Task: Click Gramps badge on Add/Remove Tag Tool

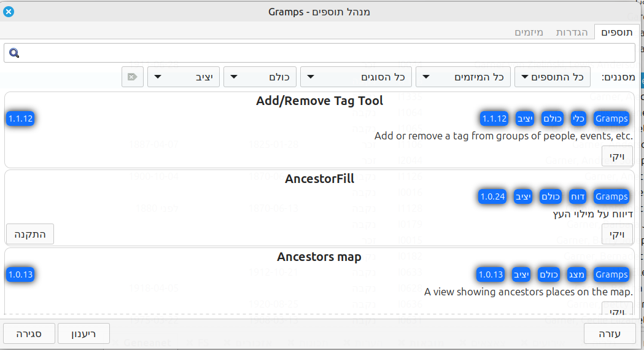Action: (611, 119)
